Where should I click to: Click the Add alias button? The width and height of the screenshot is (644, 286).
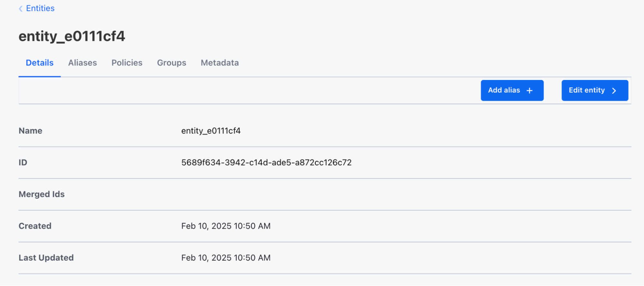pyautogui.click(x=512, y=90)
